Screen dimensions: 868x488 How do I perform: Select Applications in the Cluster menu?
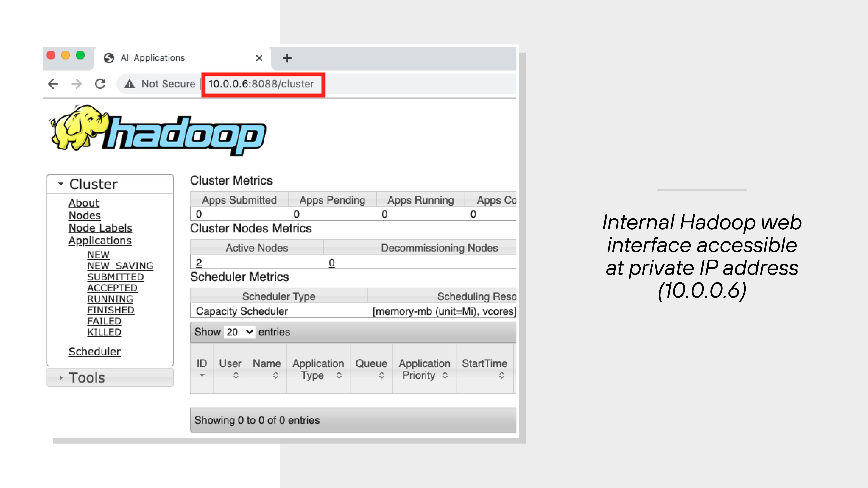(x=100, y=240)
